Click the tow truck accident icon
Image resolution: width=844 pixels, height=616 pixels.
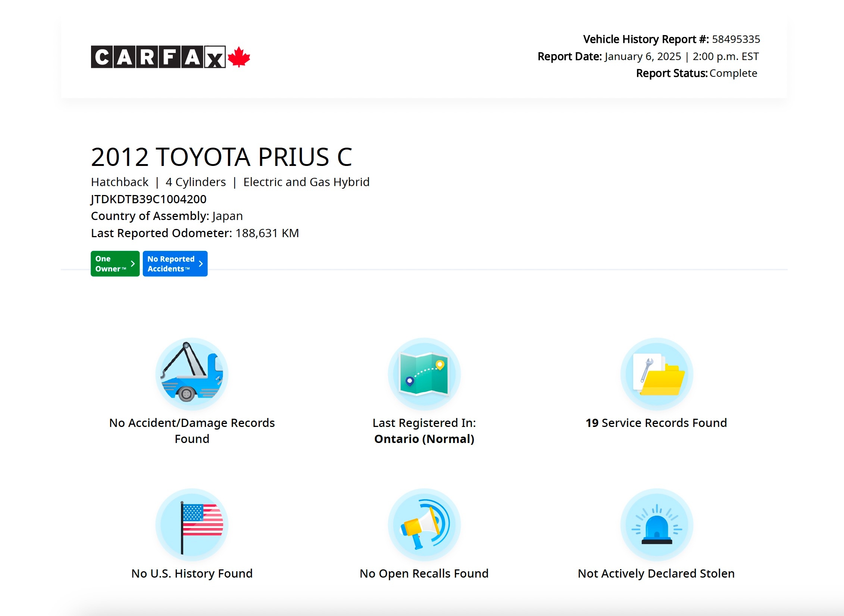(x=192, y=374)
